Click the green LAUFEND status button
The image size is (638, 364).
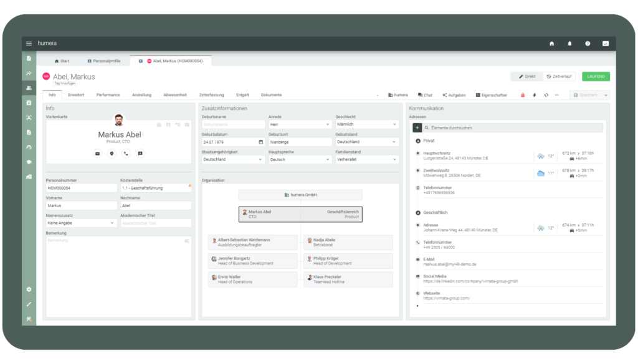click(596, 77)
